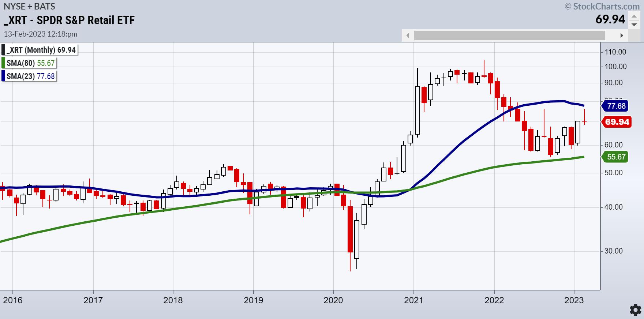
Task: Click the "SMA(23)" legend label
Action: tap(20, 76)
